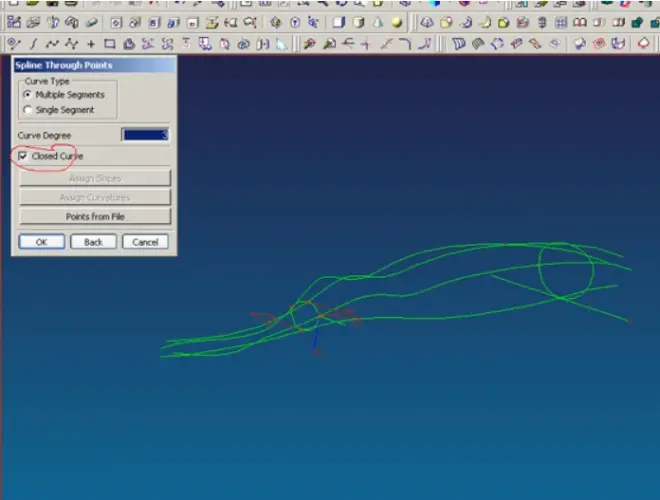Screen dimensions: 660x500
Task: Click the open-book Mirror feature icon
Action: [x=580, y=22]
